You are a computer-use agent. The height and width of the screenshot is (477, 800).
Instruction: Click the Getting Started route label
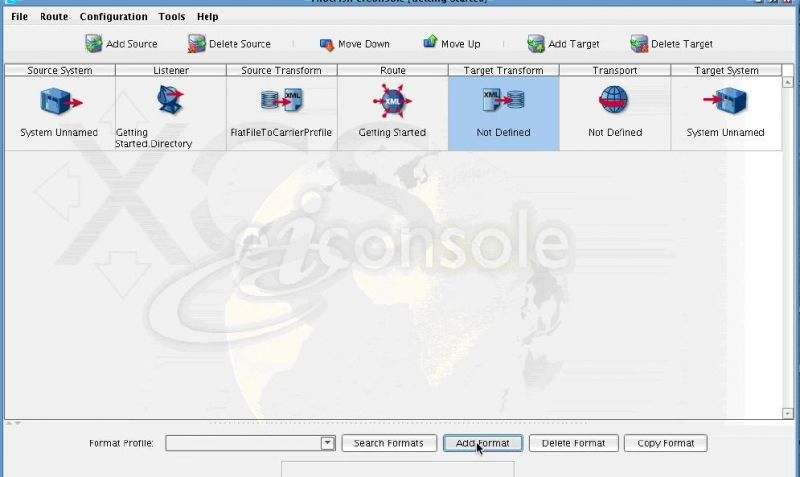(392, 133)
